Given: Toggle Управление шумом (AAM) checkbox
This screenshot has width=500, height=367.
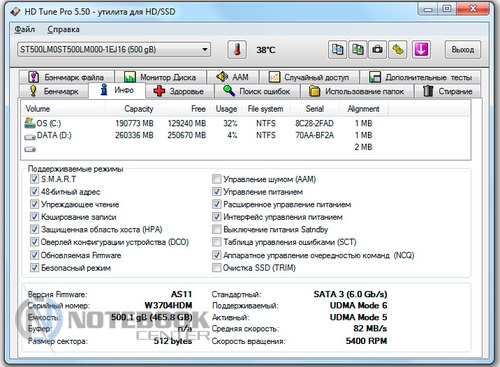Looking at the screenshot, I should click(x=216, y=179).
